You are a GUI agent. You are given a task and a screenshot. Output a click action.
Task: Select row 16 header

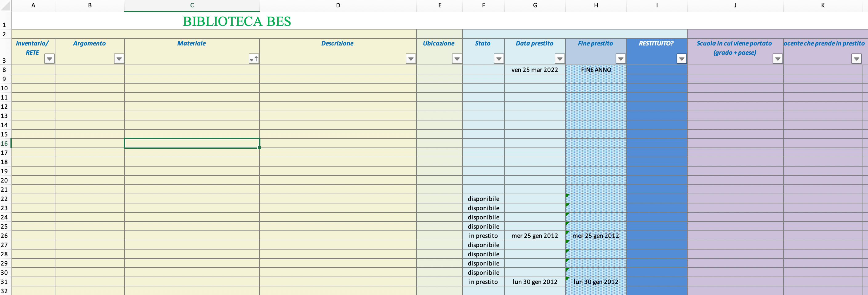click(x=6, y=143)
